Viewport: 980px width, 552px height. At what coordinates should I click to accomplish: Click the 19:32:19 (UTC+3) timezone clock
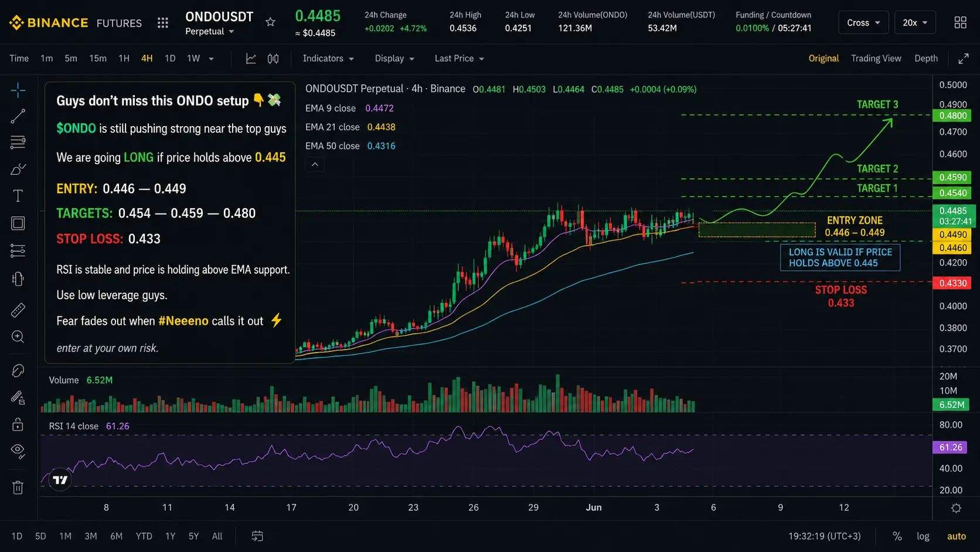coord(825,536)
